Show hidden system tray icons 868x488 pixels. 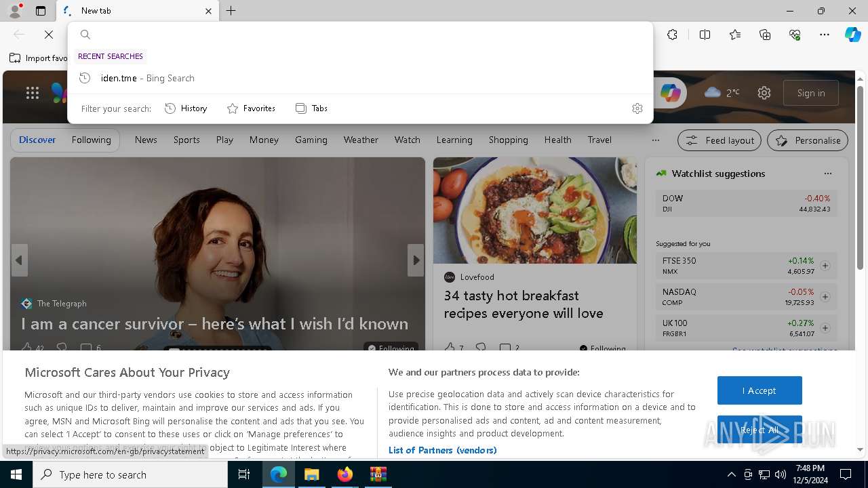[731, 474]
